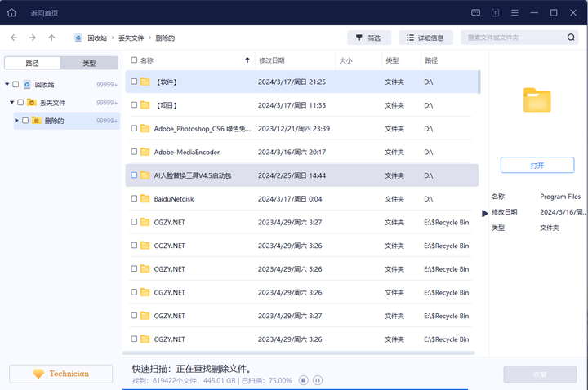Click the 删除的 folder icon in sidebar

(37, 121)
